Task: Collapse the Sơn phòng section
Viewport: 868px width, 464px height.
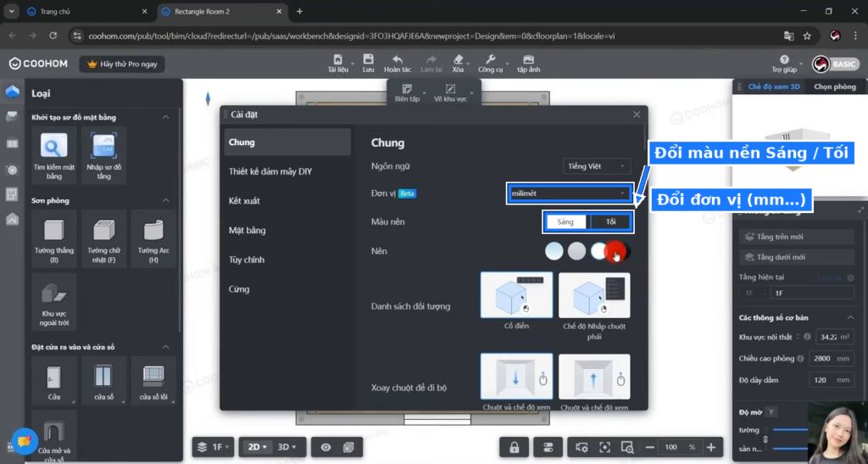Action: coord(165,200)
